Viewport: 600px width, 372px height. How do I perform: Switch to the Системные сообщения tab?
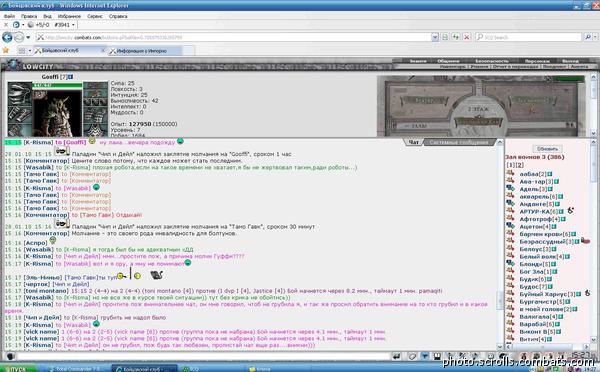(x=458, y=142)
